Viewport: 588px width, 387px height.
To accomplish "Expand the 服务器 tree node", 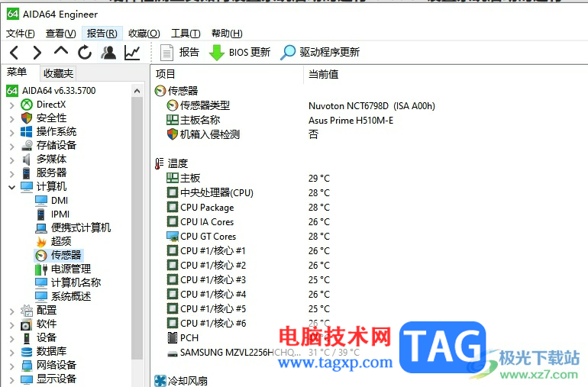I will pyautogui.click(x=11, y=173).
